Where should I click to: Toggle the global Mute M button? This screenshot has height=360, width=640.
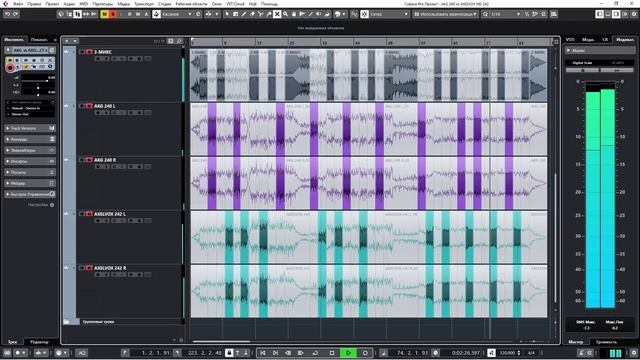click(x=104, y=14)
